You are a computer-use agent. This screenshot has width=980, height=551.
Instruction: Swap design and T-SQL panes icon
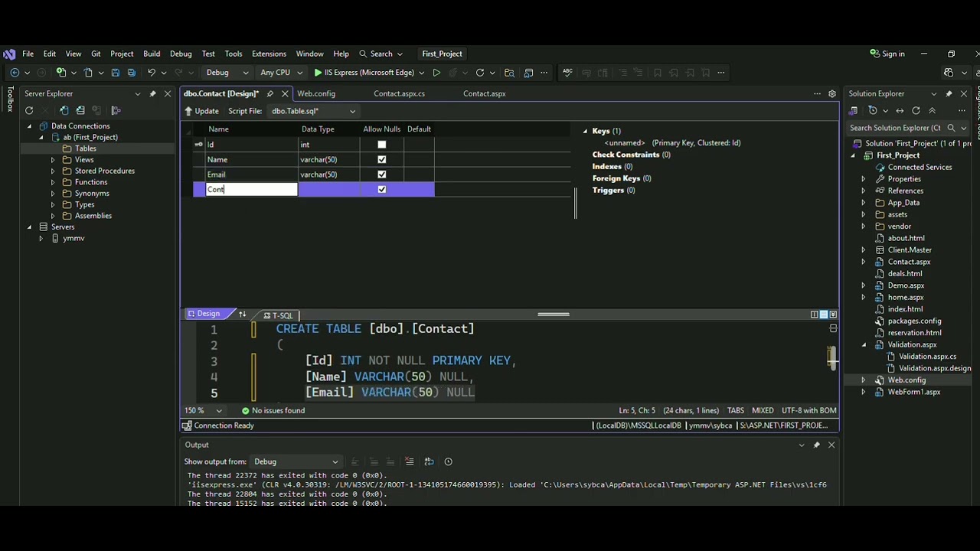[243, 315]
